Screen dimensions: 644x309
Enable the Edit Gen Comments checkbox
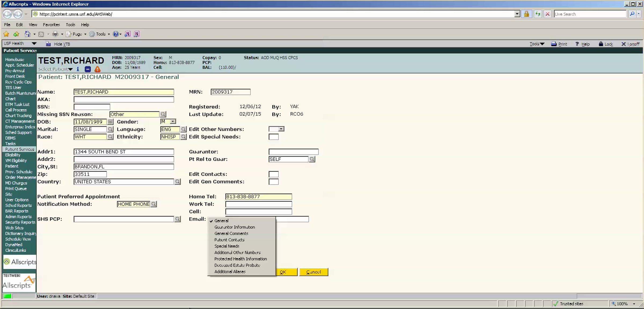pos(273,182)
